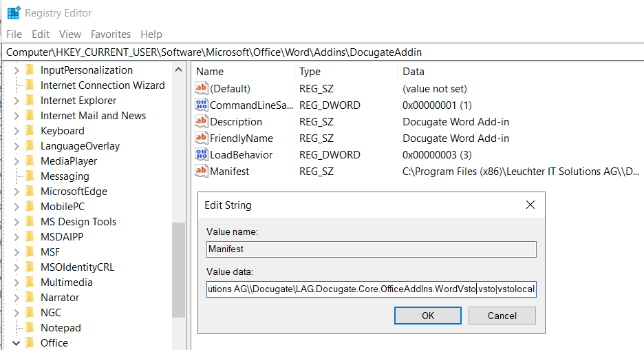Click the MSOIdentityCRL folder icon
Viewport: 644px width, 350px height.
coord(30,267)
